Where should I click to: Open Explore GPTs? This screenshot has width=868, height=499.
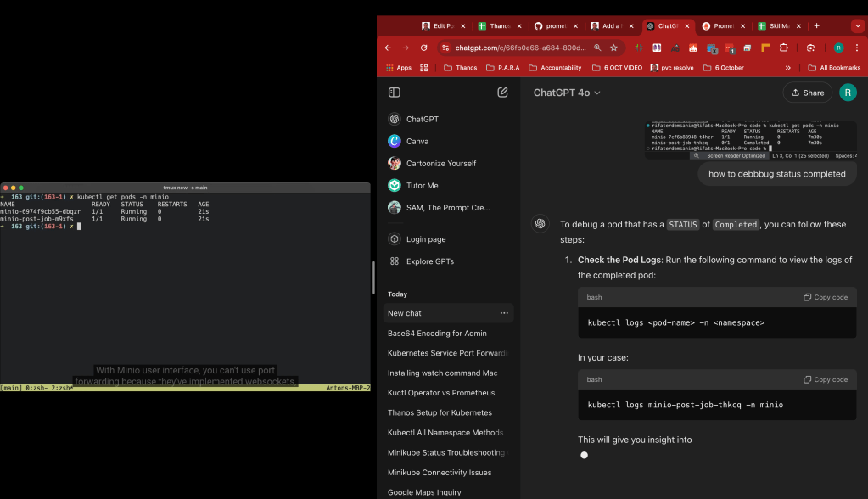448,261
